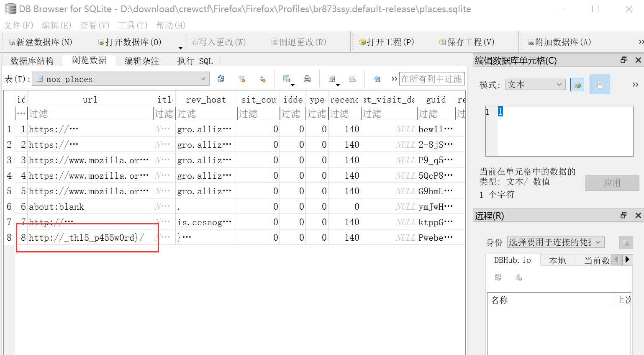Select rev_host cell is.cesnog
Image resolution: width=644 pixels, height=355 pixels.
(x=206, y=222)
